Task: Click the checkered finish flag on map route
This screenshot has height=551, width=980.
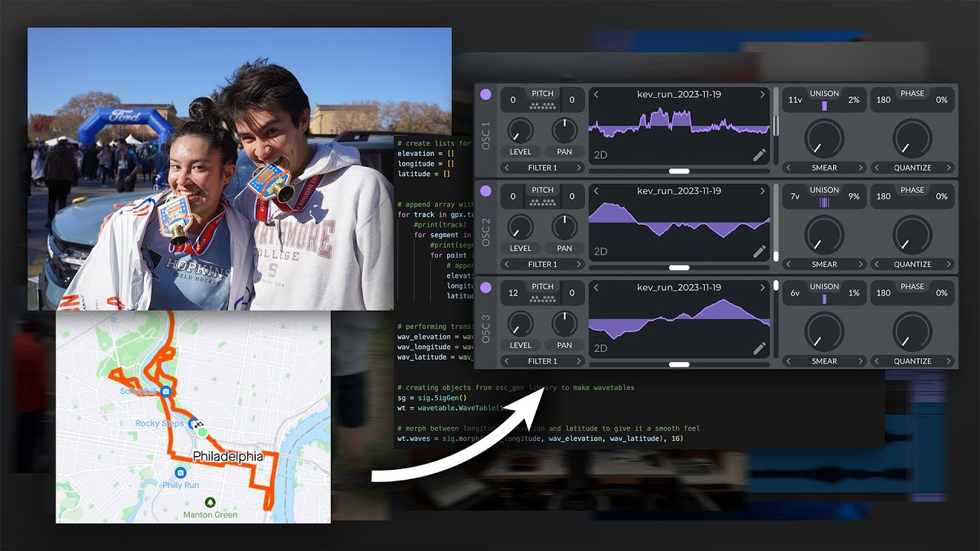Action: (x=198, y=424)
